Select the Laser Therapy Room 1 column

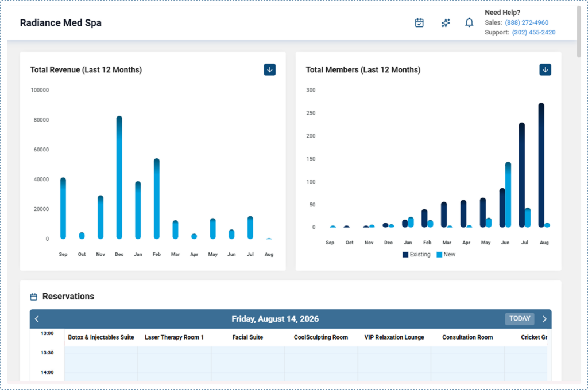(x=174, y=337)
